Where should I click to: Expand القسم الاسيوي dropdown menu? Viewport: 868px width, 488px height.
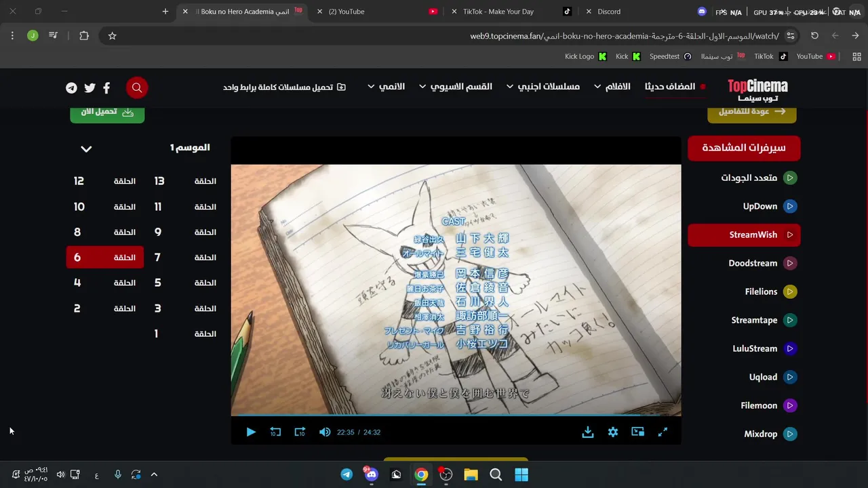(455, 87)
